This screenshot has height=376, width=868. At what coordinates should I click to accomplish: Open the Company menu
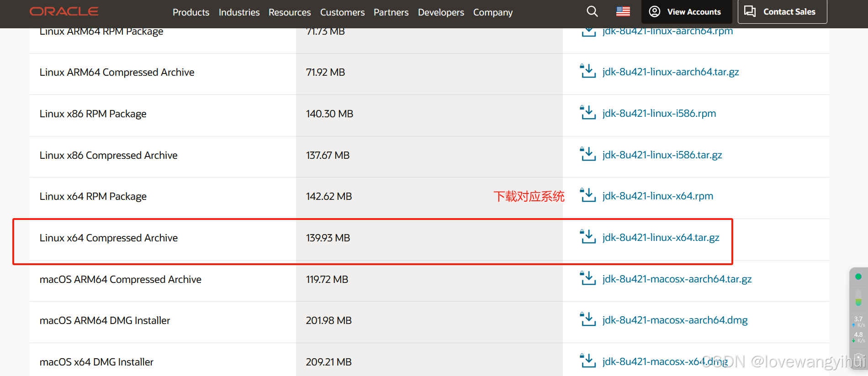(493, 12)
